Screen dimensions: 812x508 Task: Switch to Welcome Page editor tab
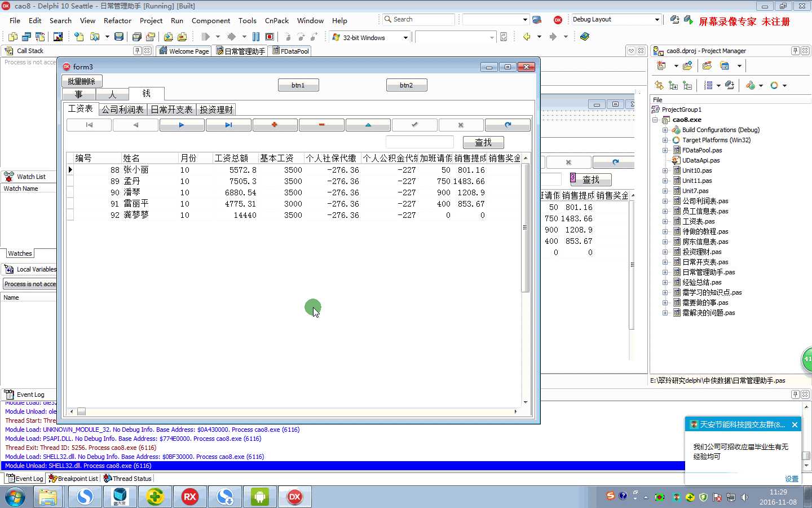[x=184, y=51]
